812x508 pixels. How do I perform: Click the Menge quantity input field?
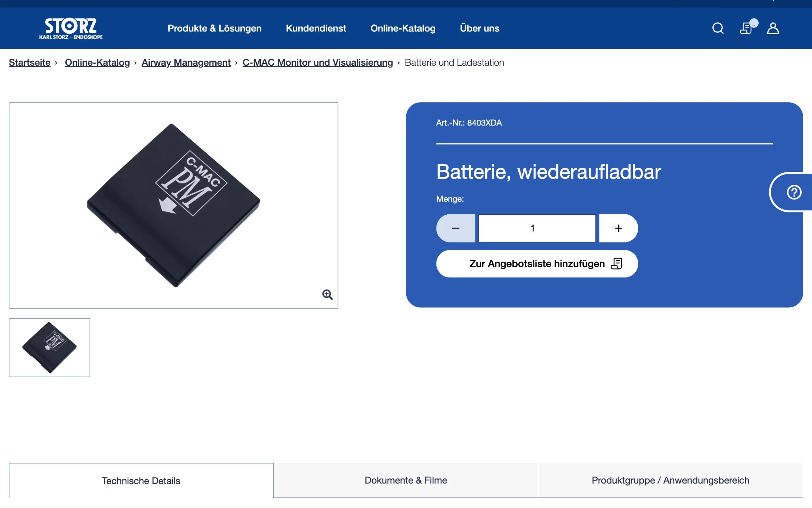coord(537,228)
